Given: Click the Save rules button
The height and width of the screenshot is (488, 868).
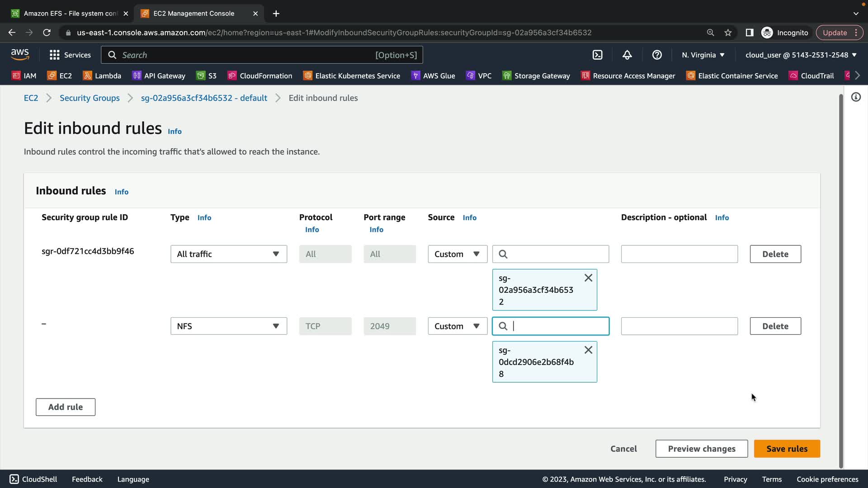Looking at the screenshot, I should coord(787,449).
